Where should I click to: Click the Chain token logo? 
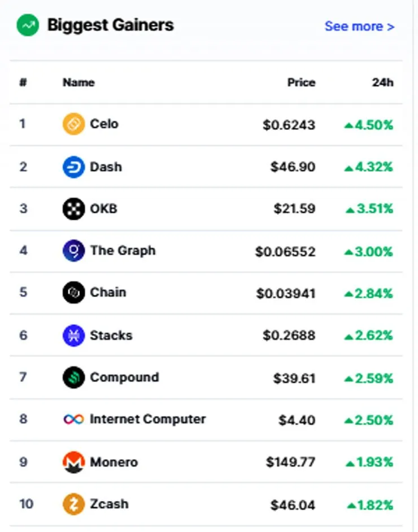(x=73, y=293)
